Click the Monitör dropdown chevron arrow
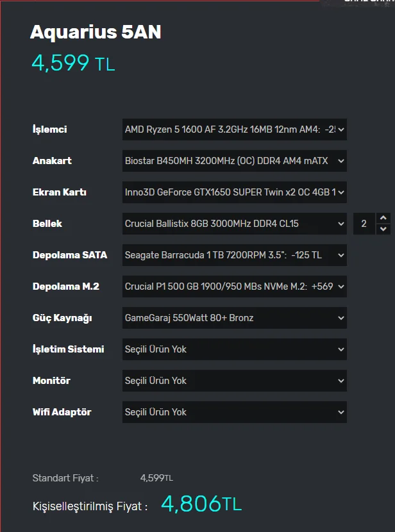 pos(341,381)
